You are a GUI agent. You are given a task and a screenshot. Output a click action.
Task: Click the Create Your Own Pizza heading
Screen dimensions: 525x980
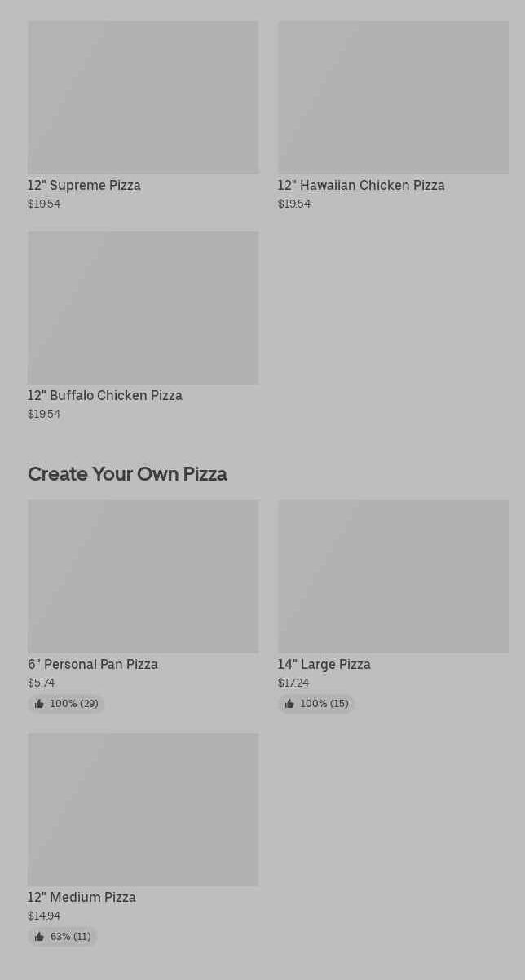(127, 474)
